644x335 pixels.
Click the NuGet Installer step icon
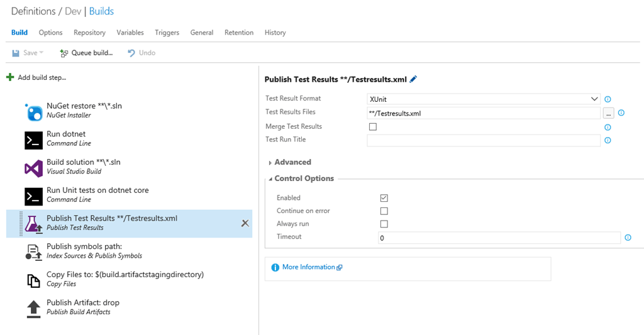(34, 112)
